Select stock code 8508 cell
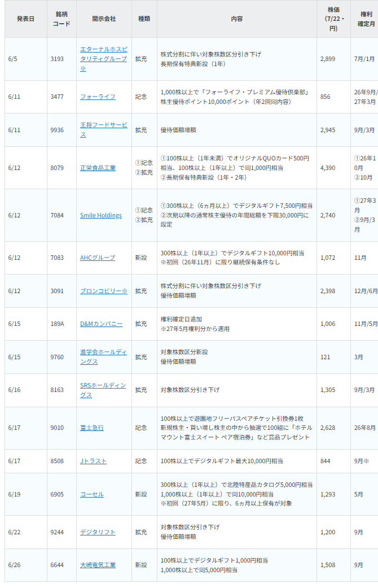378x588 pixels. [x=61, y=461]
